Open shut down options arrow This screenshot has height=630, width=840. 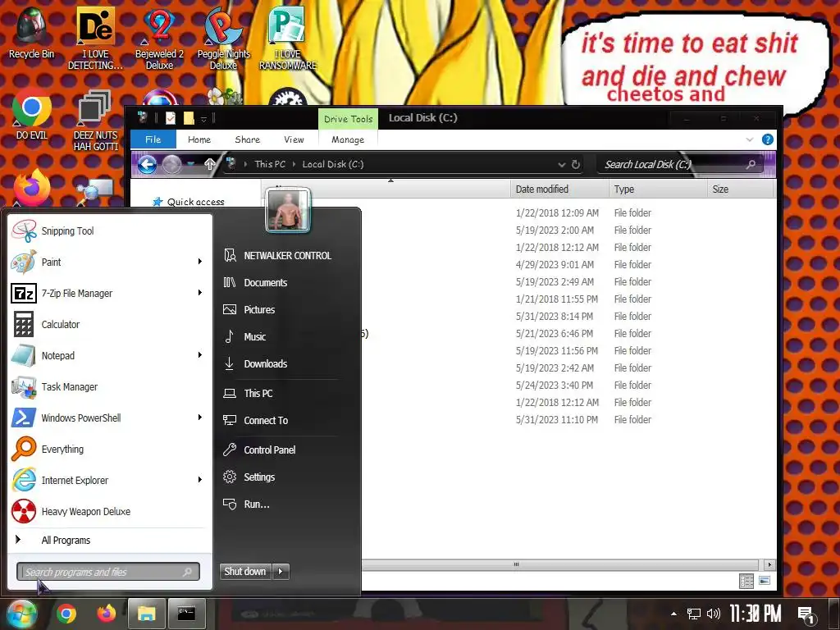click(x=281, y=572)
